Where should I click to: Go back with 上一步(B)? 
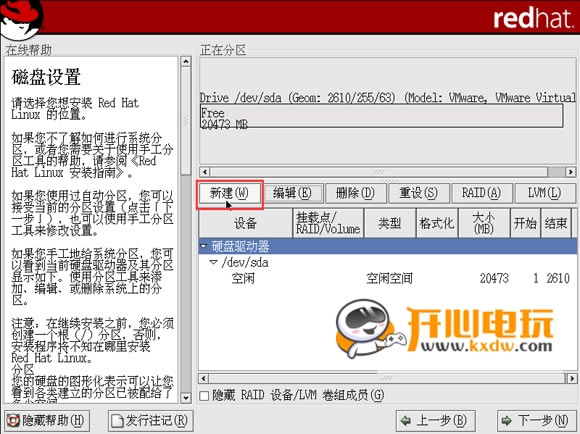point(435,421)
